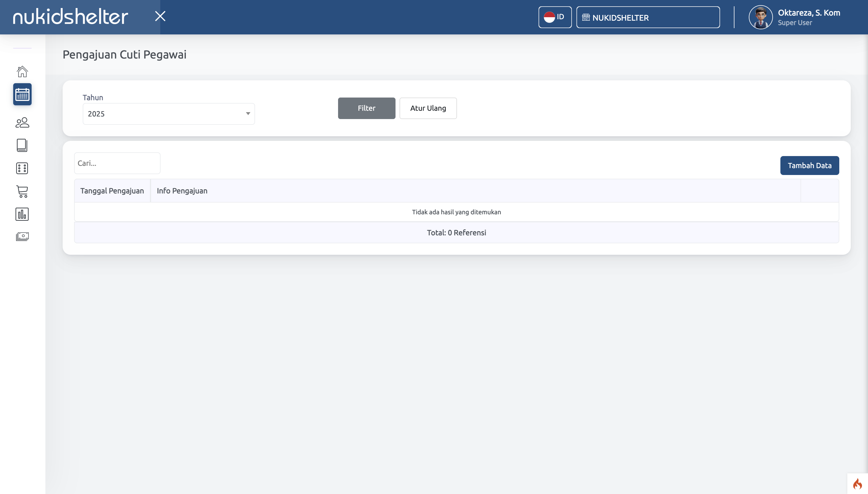Open the Oktareza user profile avatar
Screen dimensions: 868x494
click(760, 17)
